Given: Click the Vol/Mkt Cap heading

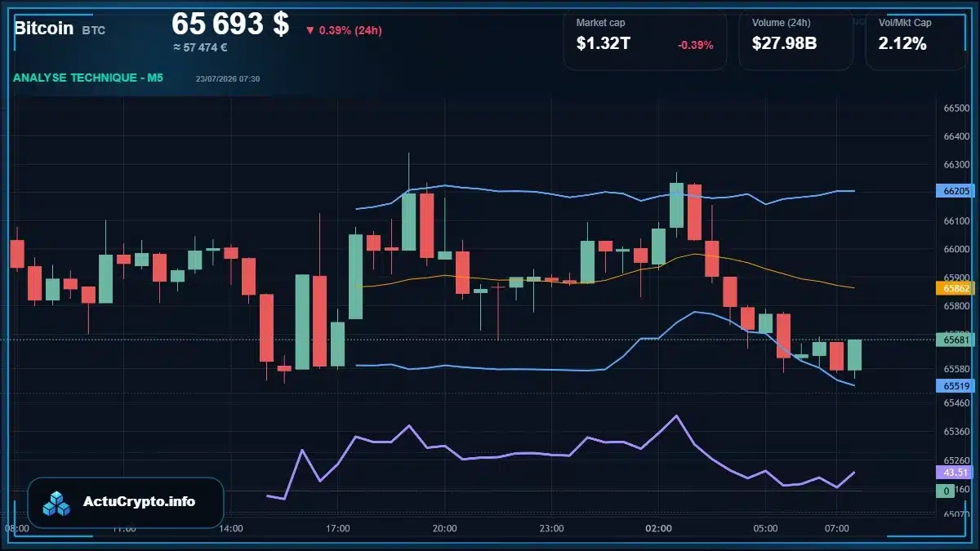Looking at the screenshot, I should (905, 23).
